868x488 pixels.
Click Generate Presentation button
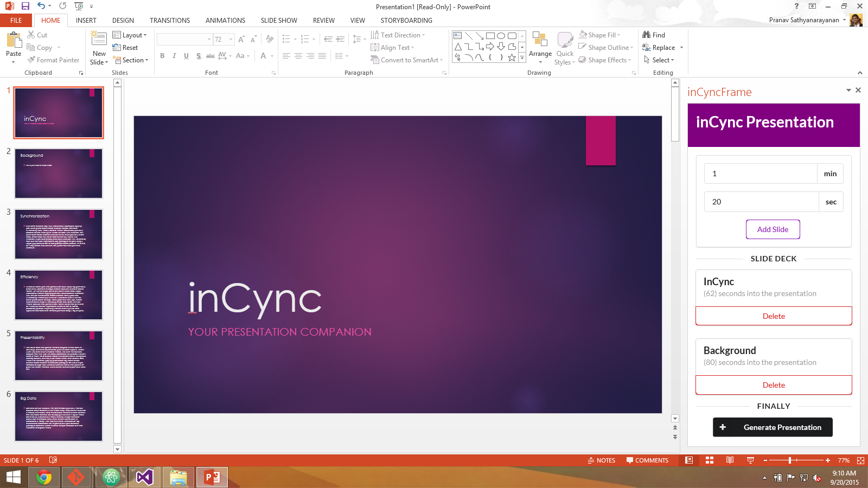click(773, 427)
